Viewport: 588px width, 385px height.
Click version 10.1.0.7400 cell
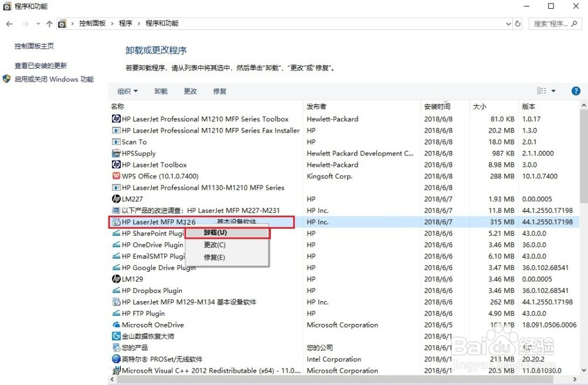coord(539,176)
